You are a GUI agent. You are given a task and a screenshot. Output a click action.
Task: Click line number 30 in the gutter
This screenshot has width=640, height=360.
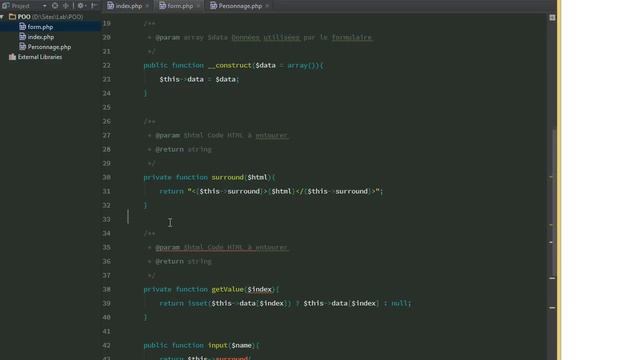[x=107, y=177]
